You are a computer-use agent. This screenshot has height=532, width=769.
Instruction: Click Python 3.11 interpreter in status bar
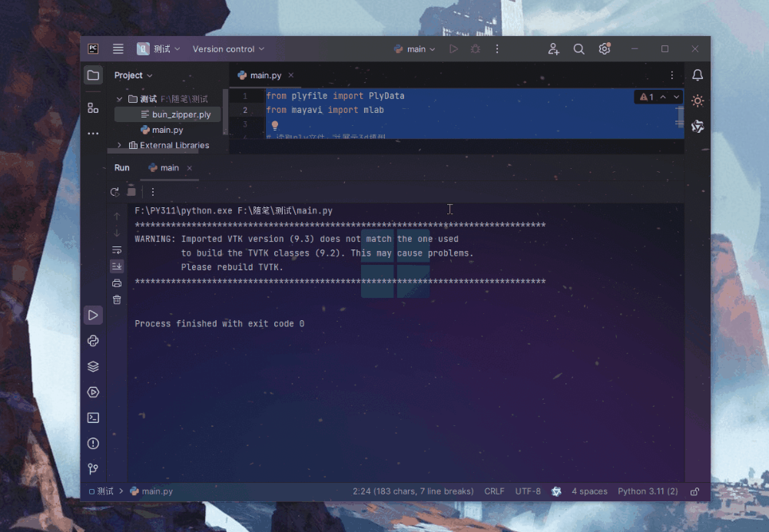tap(648, 491)
